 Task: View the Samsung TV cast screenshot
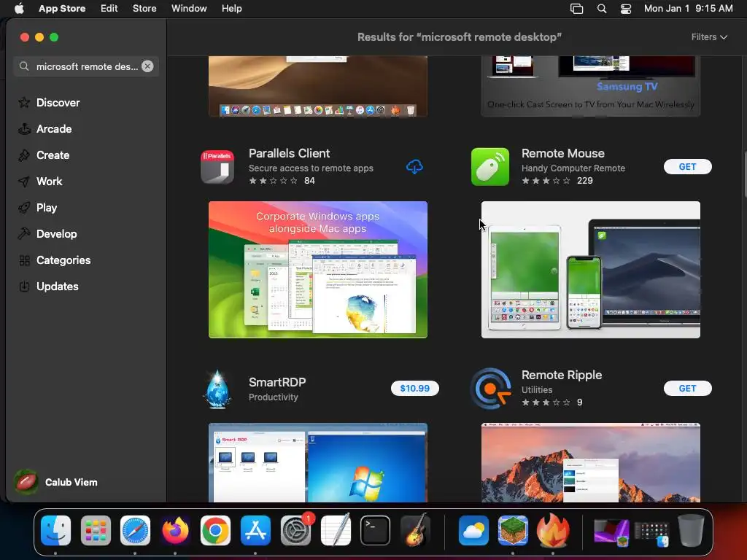point(591,86)
